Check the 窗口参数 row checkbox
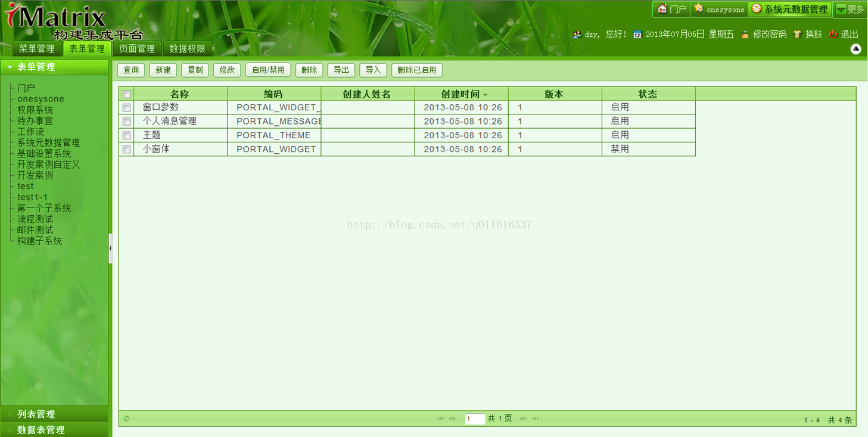This screenshot has width=868, height=437. pyautogui.click(x=126, y=108)
